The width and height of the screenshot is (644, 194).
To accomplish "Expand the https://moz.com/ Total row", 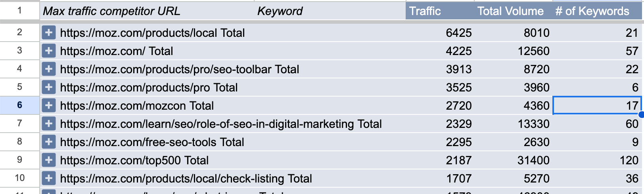I will coord(49,51).
